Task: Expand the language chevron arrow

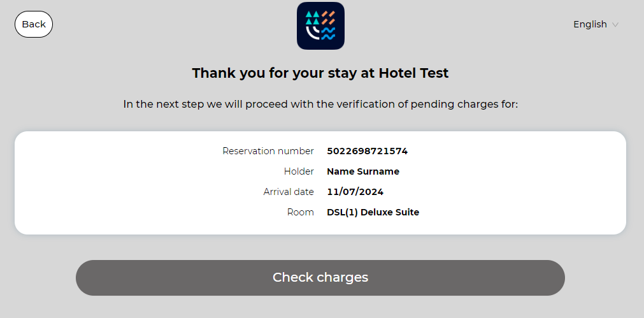Action: (615, 25)
